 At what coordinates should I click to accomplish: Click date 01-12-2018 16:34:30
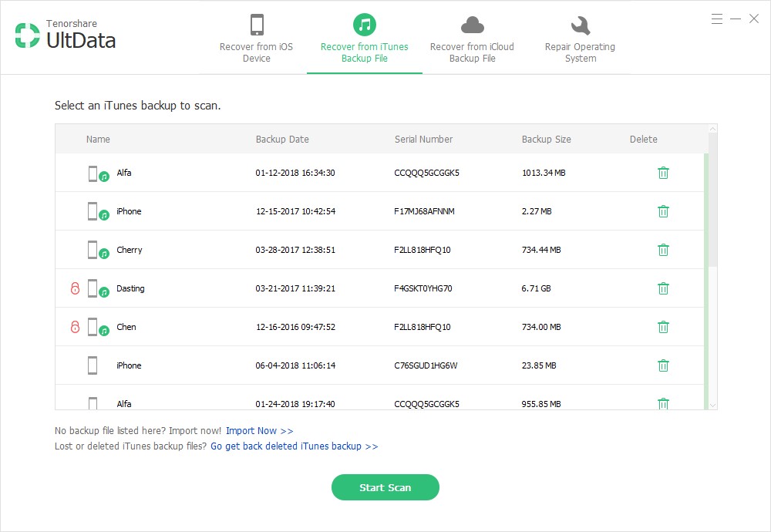(295, 173)
